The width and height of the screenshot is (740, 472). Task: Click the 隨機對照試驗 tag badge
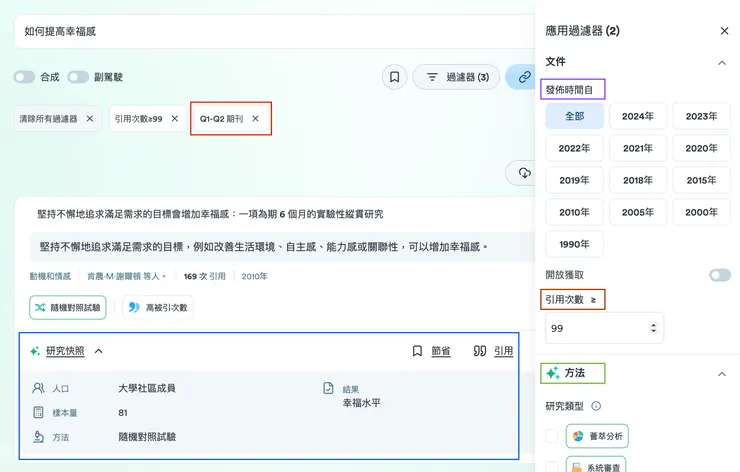pyautogui.click(x=67, y=308)
